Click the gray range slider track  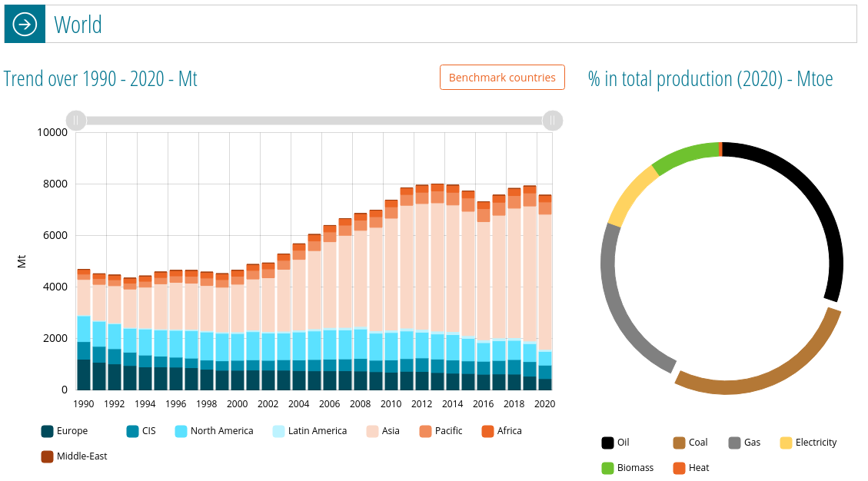tap(314, 120)
